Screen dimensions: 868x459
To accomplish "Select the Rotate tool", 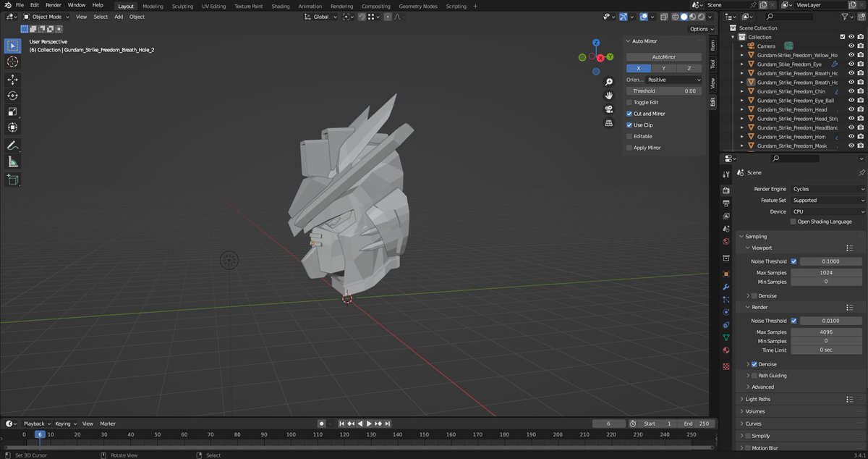I will tap(12, 95).
